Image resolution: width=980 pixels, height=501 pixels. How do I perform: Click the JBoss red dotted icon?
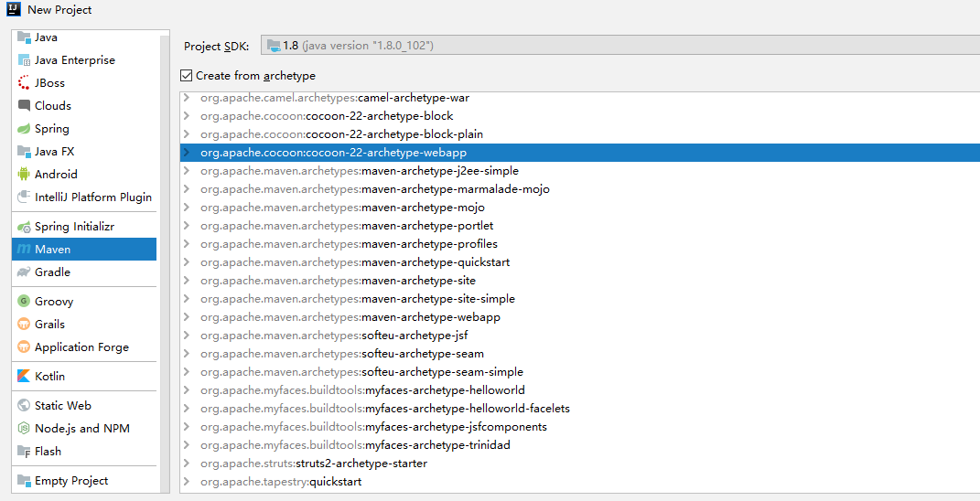(x=24, y=82)
